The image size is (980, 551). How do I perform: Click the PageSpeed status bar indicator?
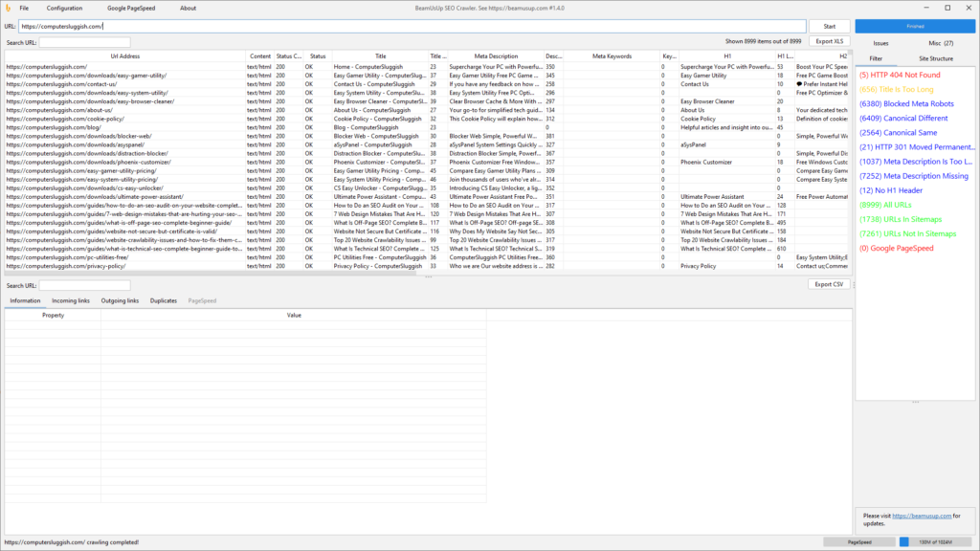pyautogui.click(x=859, y=542)
